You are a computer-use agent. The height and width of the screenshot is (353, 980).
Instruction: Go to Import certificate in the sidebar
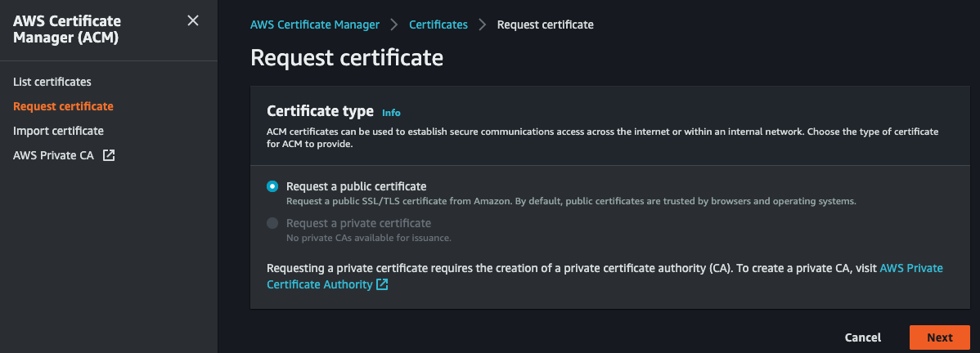(x=58, y=131)
